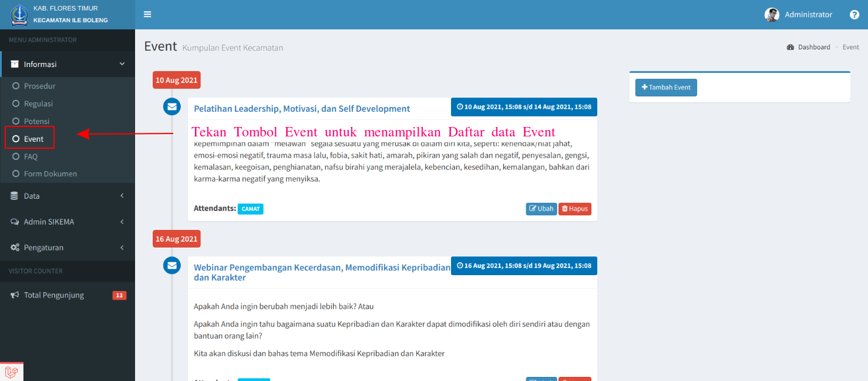Click the Laravel icon at bottom left
The height and width of the screenshot is (381, 868).
(x=11, y=372)
